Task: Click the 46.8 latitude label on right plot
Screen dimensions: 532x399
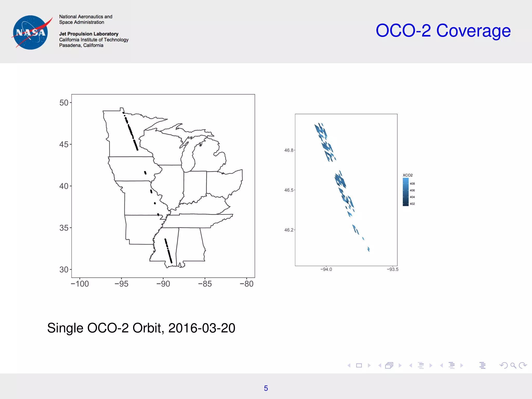Action: [x=289, y=150]
